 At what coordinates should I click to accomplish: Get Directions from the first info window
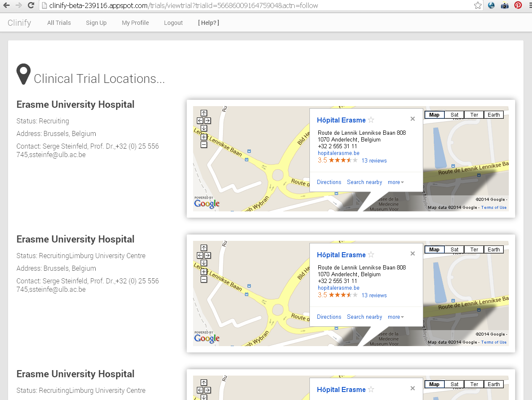(329, 182)
